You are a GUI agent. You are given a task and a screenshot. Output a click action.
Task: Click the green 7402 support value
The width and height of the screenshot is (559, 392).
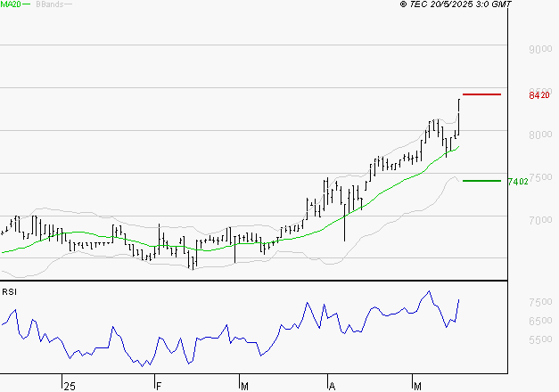518,182
